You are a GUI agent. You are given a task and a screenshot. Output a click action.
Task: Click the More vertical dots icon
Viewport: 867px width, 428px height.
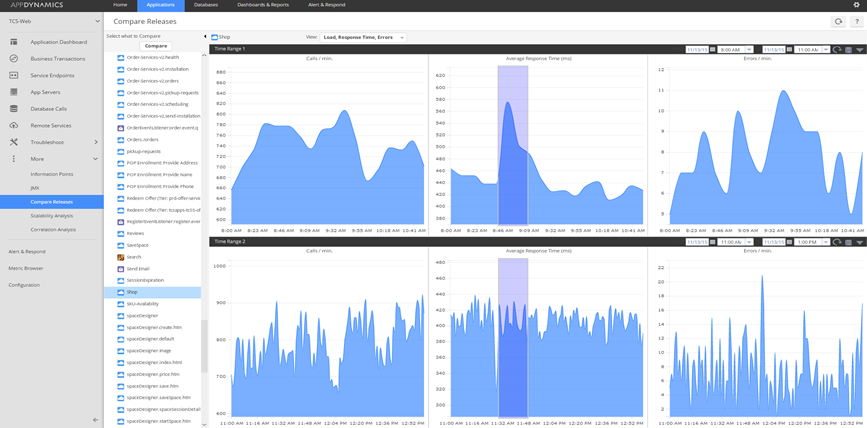14,159
